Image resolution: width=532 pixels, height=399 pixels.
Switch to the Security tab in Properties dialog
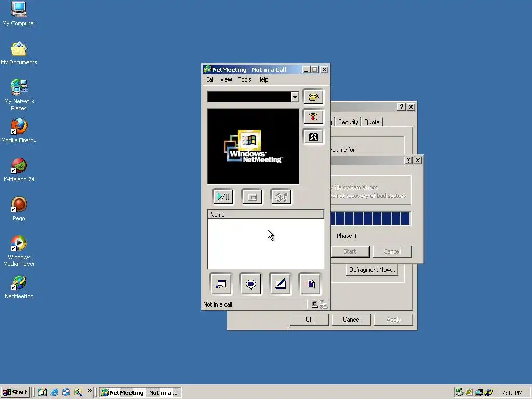point(348,122)
